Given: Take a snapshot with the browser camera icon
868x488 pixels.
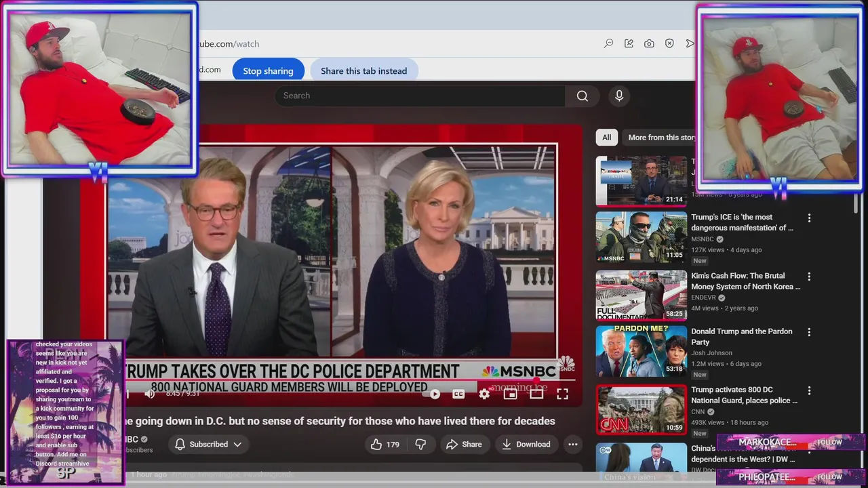Looking at the screenshot, I should point(649,43).
